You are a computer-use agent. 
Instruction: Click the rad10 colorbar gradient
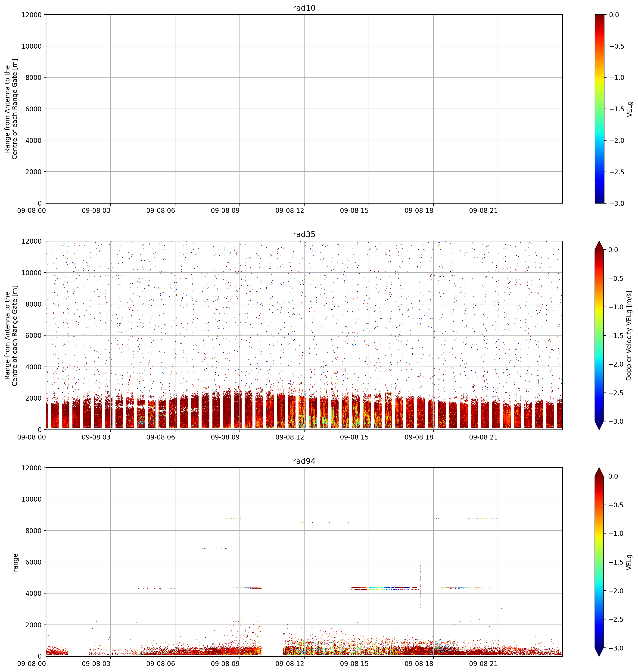pos(600,109)
